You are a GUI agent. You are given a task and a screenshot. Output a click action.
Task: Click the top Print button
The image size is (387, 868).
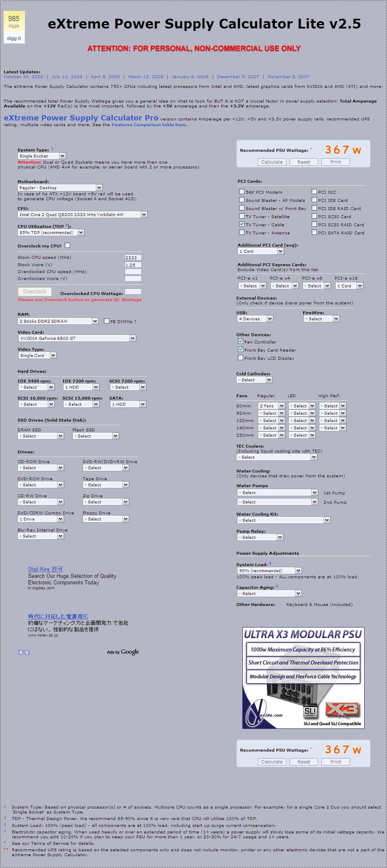click(x=336, y=162)
